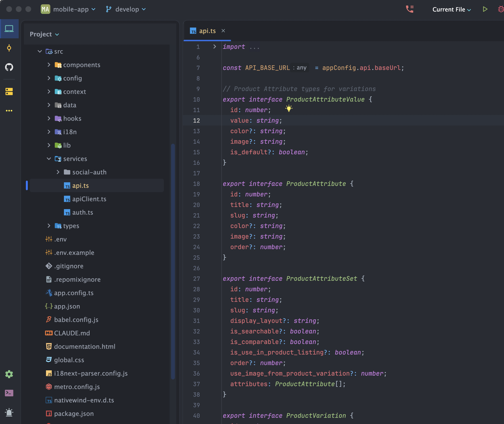Expand the components folder
504x424 pixels.
tap(49, 65)
